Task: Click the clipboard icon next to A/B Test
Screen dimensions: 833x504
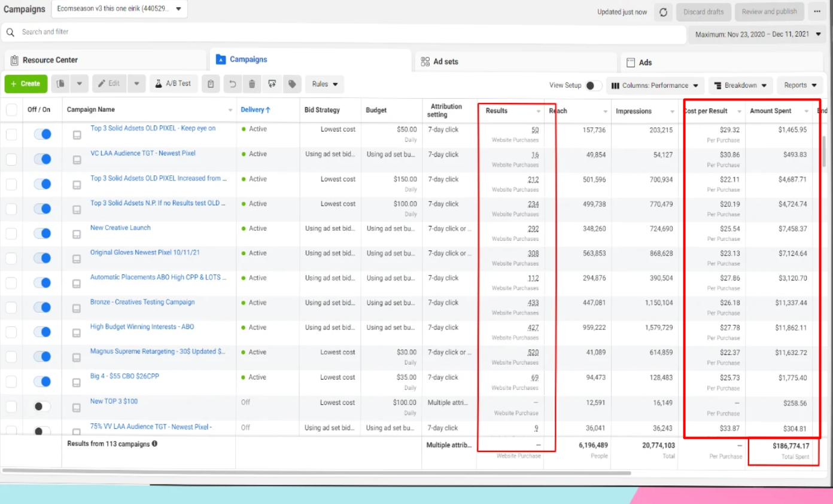Action: (x=211, y=84)
